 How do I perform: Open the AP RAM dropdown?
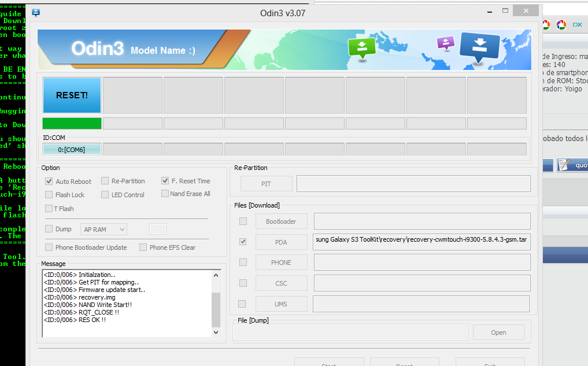click(x=104, y=229)
